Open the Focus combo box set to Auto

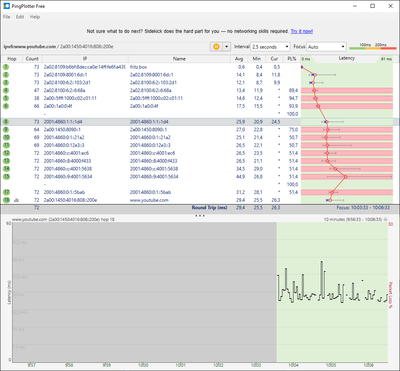(326, 47)
